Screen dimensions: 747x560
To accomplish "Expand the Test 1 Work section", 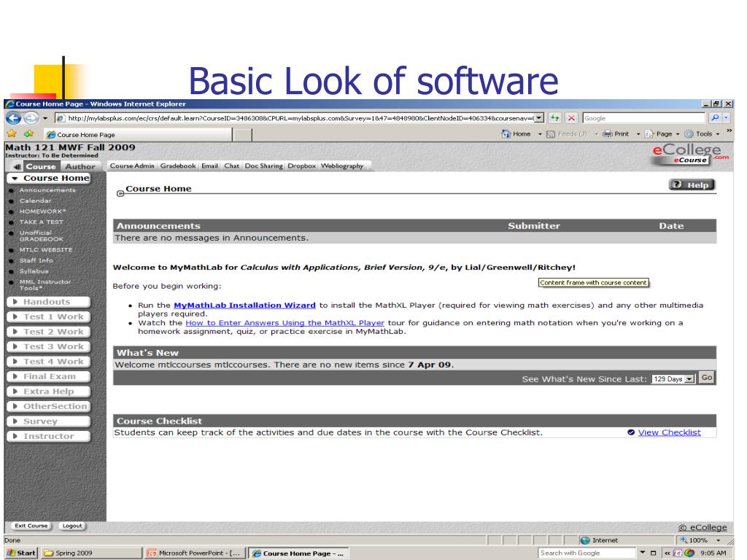I will point(49,316).
